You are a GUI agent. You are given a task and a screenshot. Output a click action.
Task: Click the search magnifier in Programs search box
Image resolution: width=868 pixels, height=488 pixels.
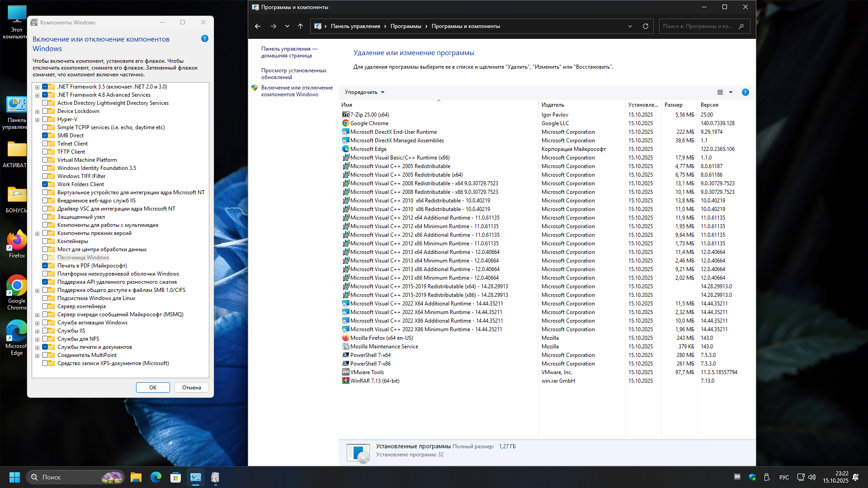pyautogui.click(x=741, y=26)
